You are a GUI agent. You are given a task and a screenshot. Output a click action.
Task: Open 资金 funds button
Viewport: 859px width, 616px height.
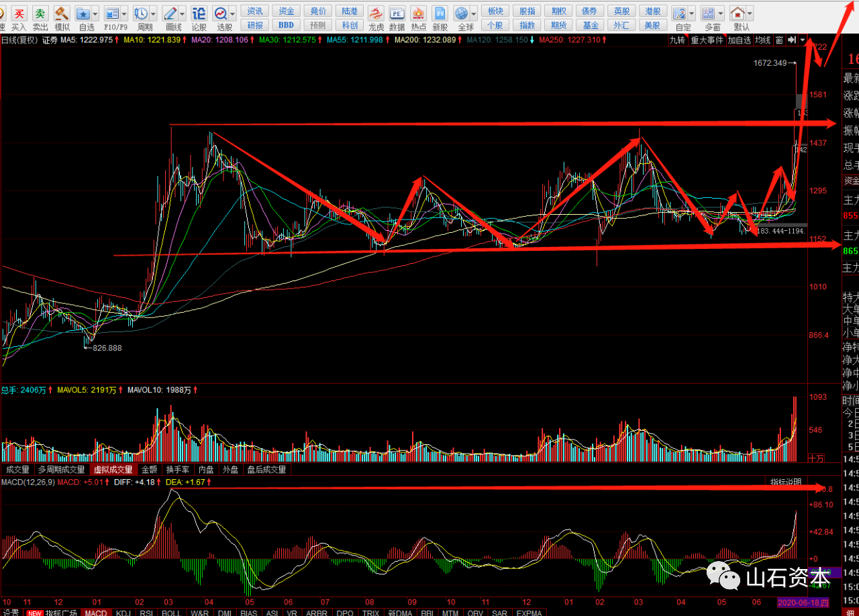287,11
